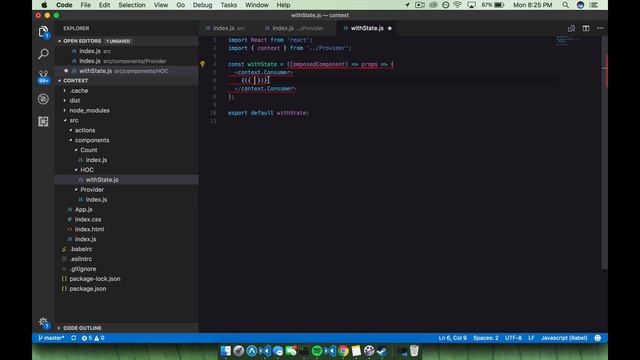Open the AirPlay display menu icon
This screenshot has height=360, width=640.
(x=471, y=5)
